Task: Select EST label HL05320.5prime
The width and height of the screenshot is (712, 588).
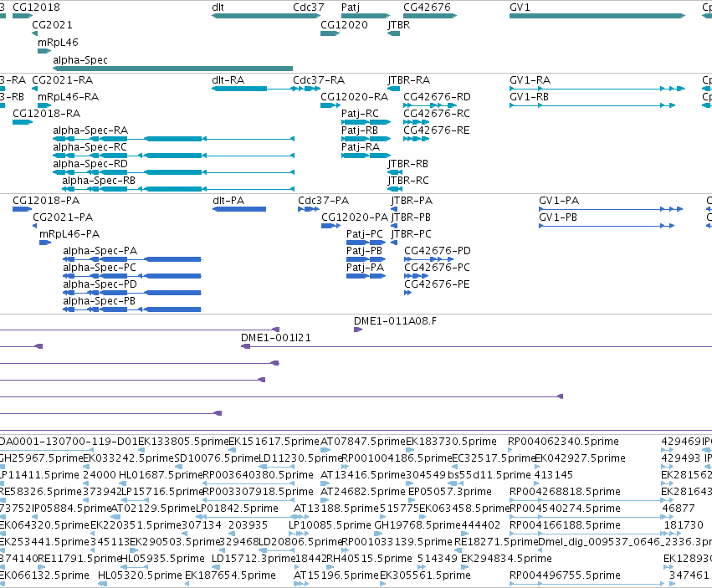Action: coord(140,575)
